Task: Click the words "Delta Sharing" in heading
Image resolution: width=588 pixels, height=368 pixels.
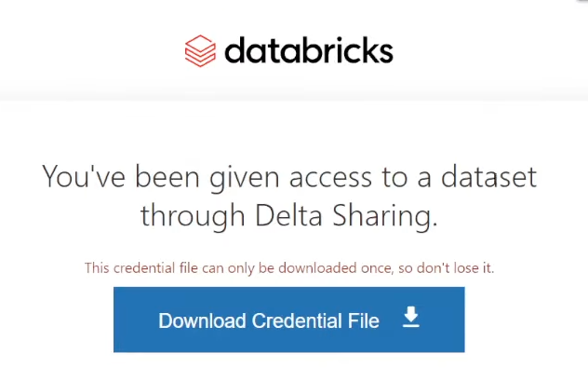Action: pos(342,215)
